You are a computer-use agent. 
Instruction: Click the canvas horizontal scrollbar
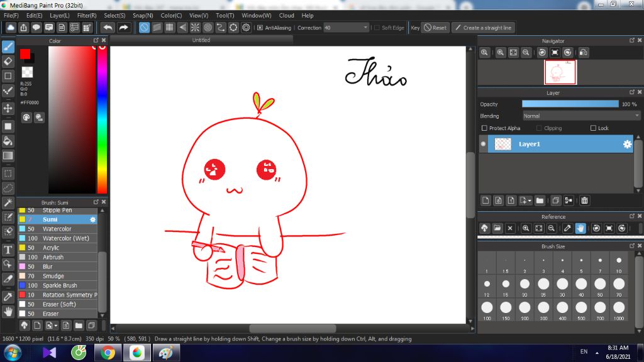click(292, 328)
